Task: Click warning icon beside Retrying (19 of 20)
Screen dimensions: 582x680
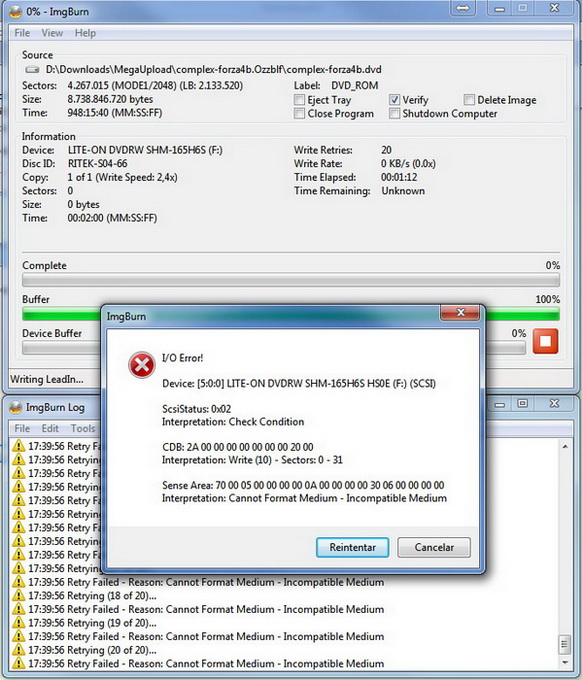Action: 18,623
